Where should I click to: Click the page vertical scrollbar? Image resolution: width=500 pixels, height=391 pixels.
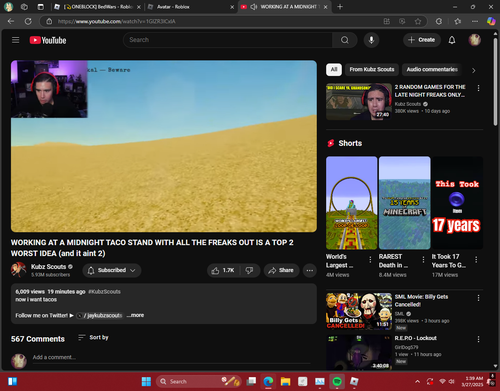tap(495, 81)
